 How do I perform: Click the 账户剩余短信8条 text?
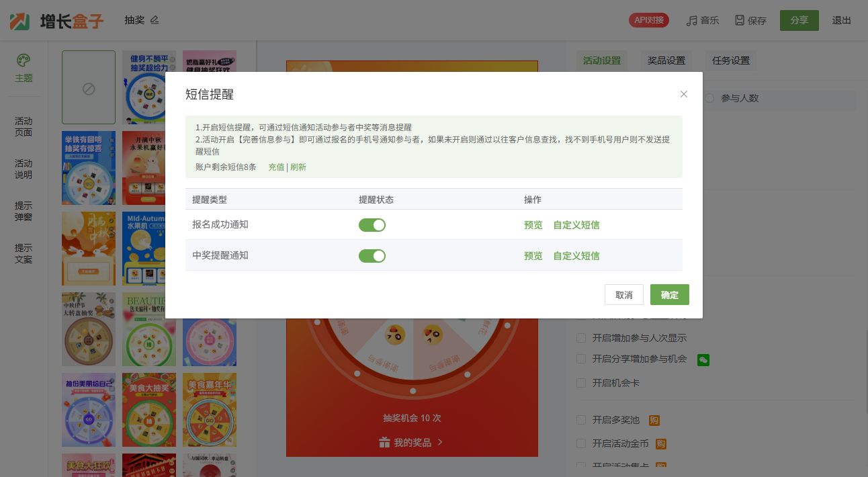226,167
